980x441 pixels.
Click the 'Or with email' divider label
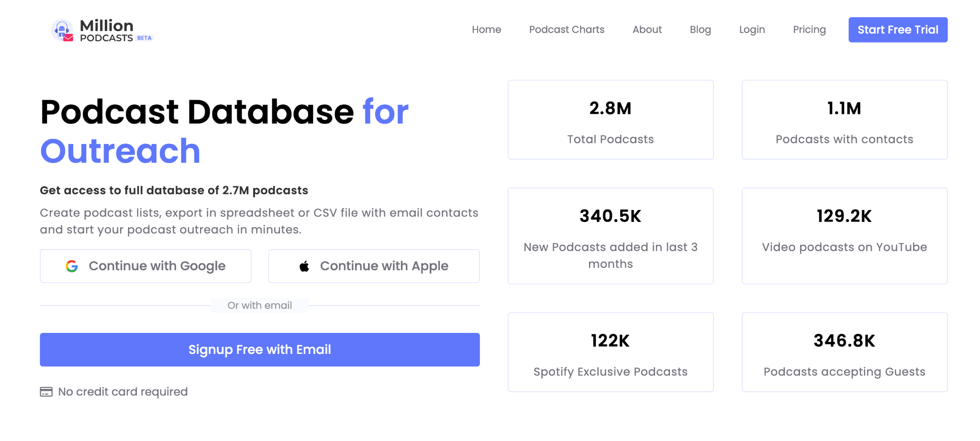tap(260, 305)
